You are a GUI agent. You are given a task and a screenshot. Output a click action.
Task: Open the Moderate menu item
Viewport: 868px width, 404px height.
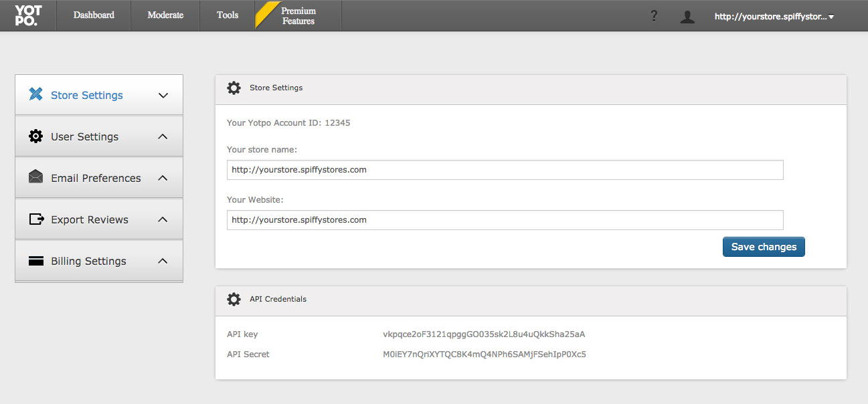point(165,15)
